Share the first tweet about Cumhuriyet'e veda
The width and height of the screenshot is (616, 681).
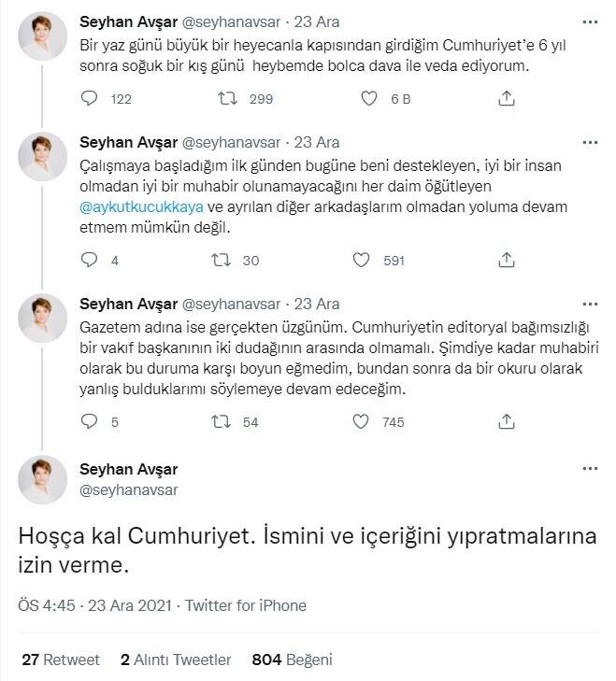point(507,98)
